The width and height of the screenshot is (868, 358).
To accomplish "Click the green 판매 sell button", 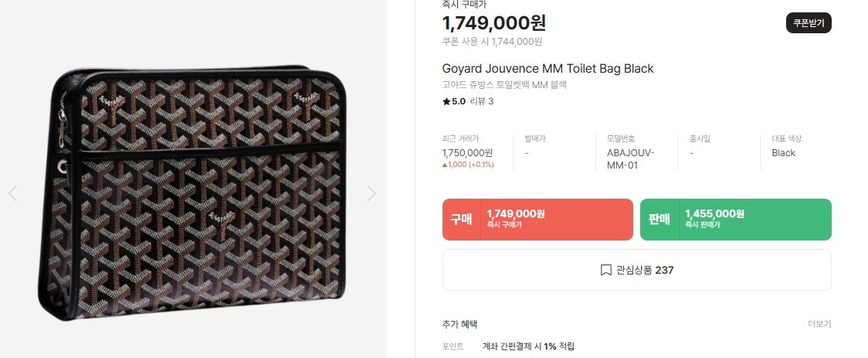I will (735, 220).
